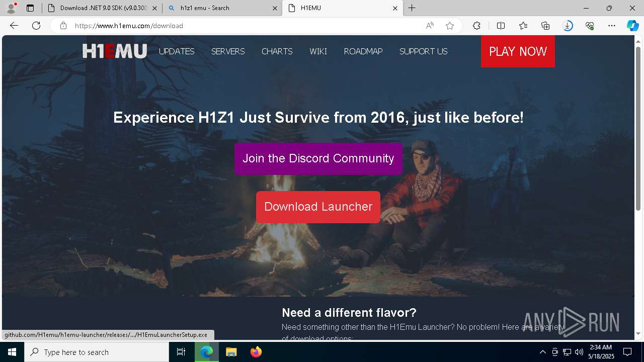Show the Downloads icon
This screenshot has width=644, height=362.
click(568, 26)
